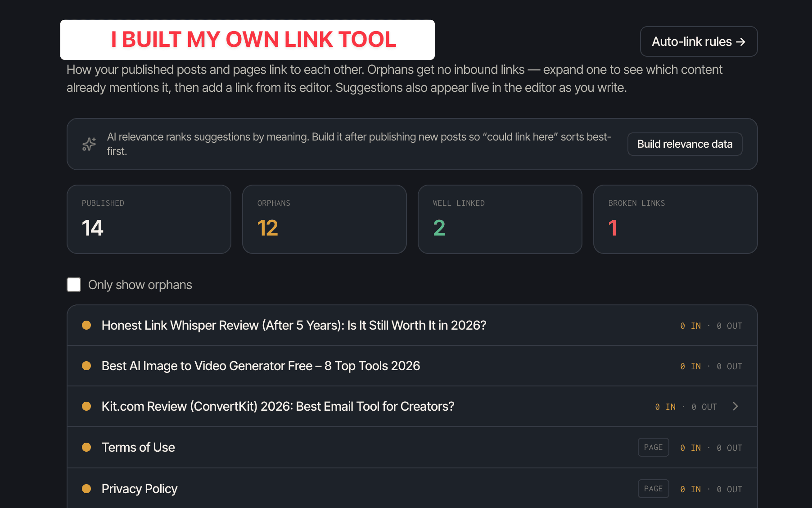Select Best AI Image to Video Generator post
The height and width of the screenshot is (508, 812).
click(412, 366)
